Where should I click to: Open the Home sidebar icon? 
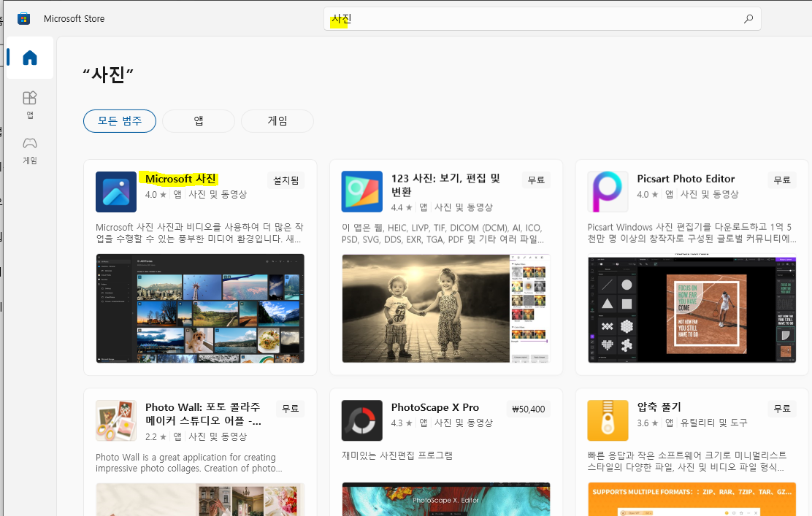(x=30, y=58)
